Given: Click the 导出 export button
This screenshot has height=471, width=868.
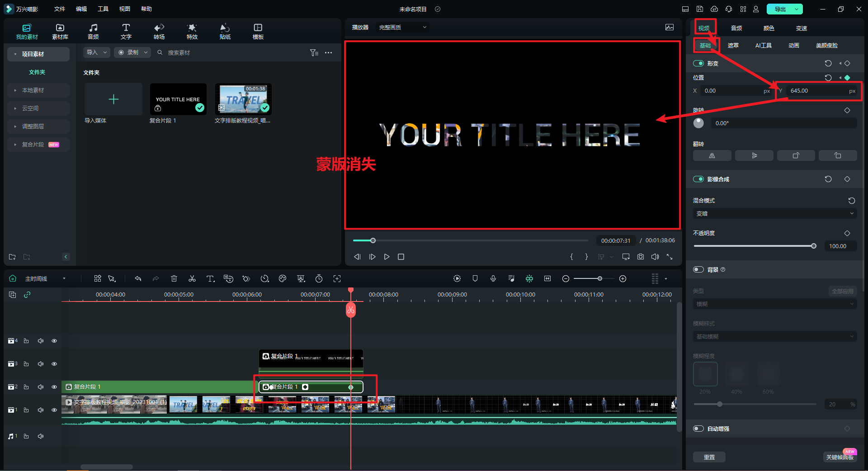Looking at the screenshot, I should [x=780, y=9].
